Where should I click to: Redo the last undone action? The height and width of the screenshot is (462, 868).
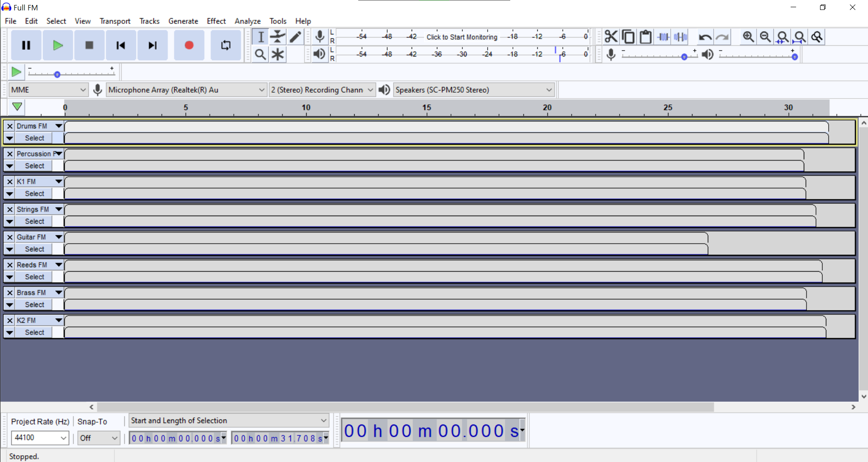pyautogui.click(x=722, y=37)
